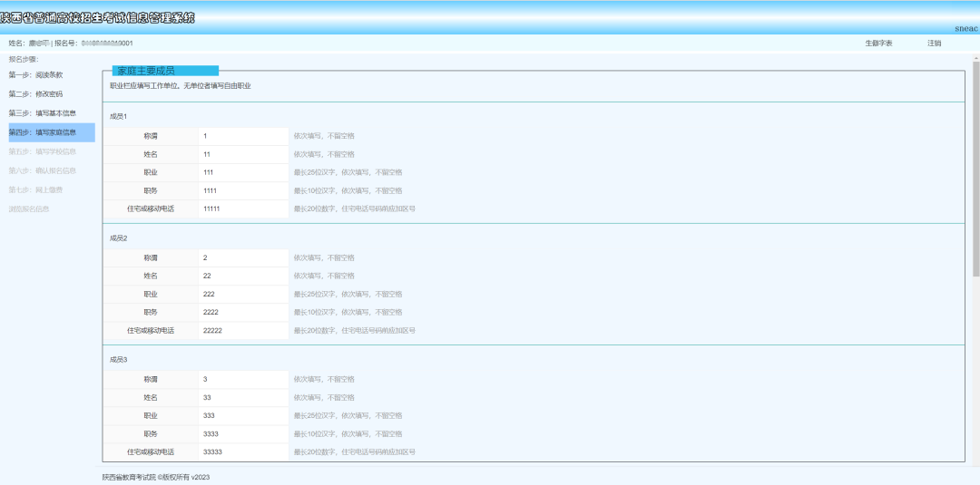Image resolution: width=980 pixels, height=485 pixels.
Task: Click 浏览报名信息 in sidebar
Action: pyautogui.click(x=29, y=209)
